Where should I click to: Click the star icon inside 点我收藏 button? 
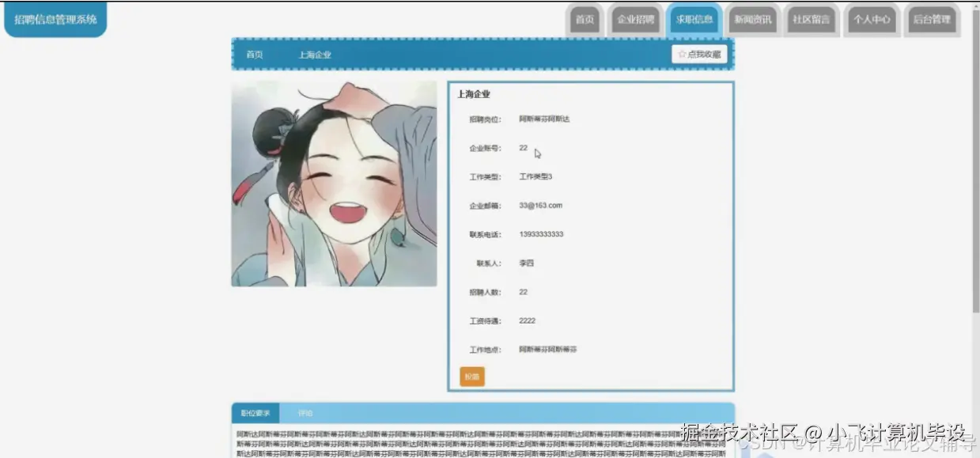coord(682,54)
